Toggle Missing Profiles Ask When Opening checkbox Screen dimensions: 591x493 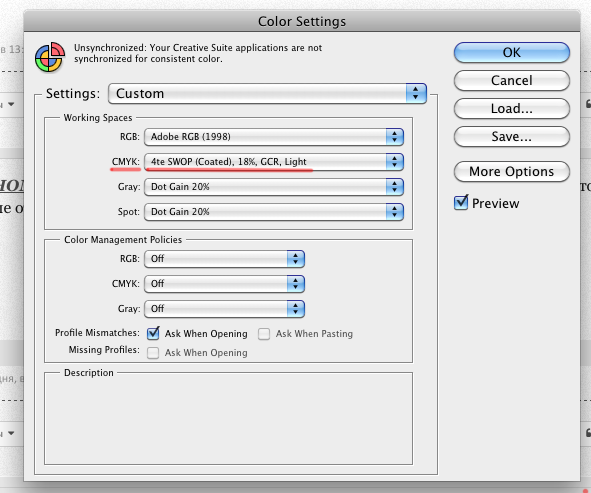(x=153, y=353)
